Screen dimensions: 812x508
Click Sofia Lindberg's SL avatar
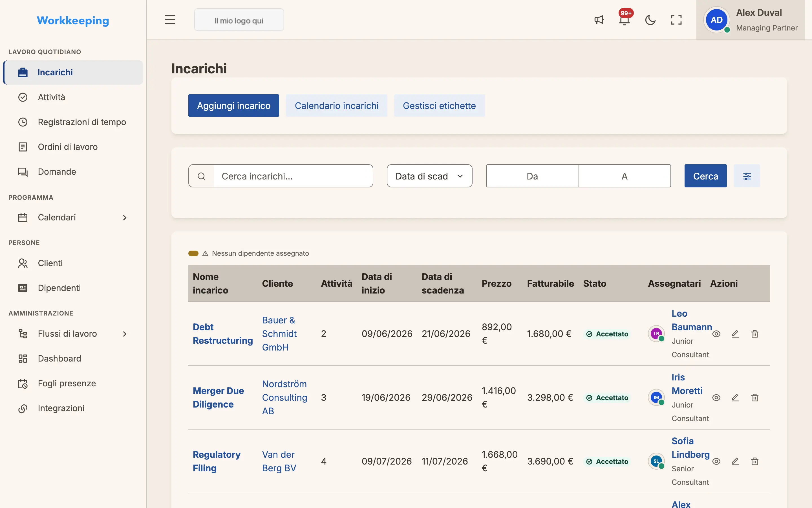click(x=656, y=461)
